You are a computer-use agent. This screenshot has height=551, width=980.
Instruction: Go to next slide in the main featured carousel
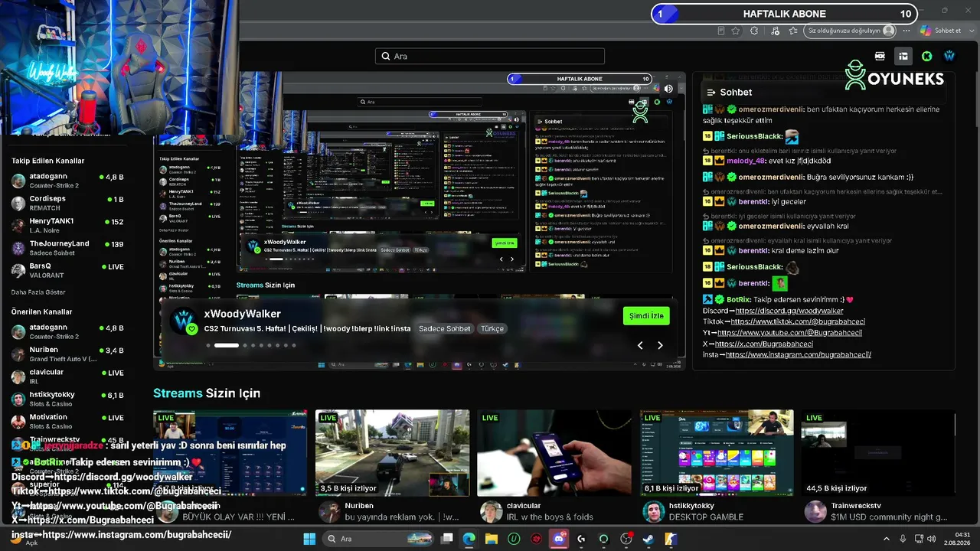coord(660,345)
